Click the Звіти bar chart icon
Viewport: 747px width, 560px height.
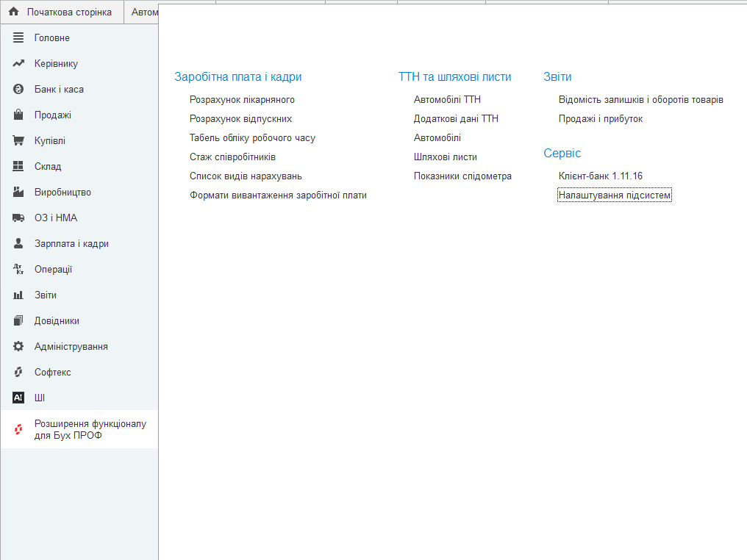tap(18, 295)
